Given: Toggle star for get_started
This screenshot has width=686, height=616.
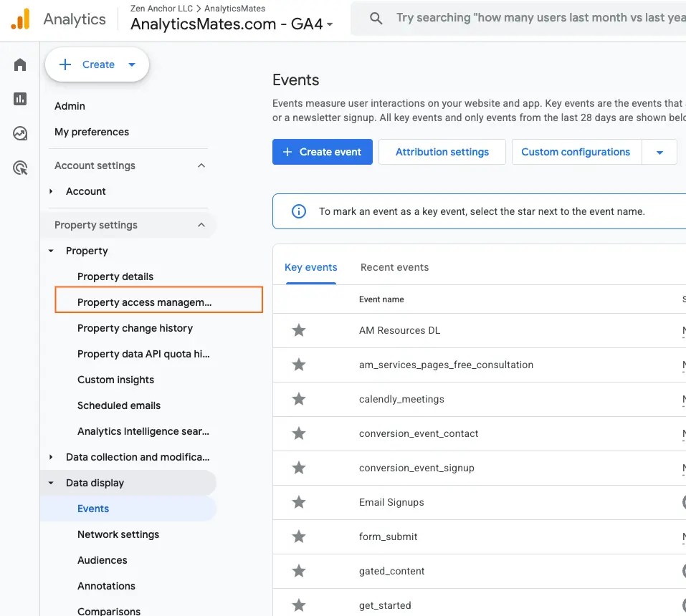Looking at the screenshot, I should (299, 605).
